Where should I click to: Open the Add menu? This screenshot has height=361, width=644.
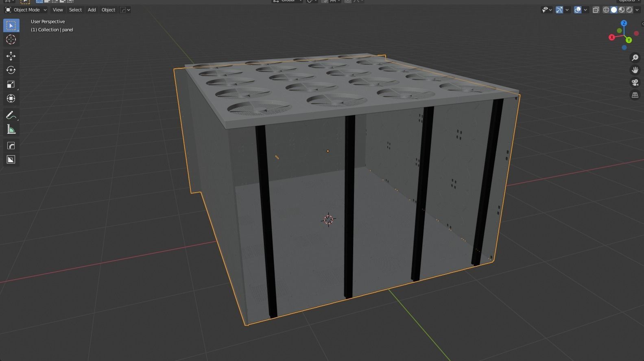click(x=92, y=10)
